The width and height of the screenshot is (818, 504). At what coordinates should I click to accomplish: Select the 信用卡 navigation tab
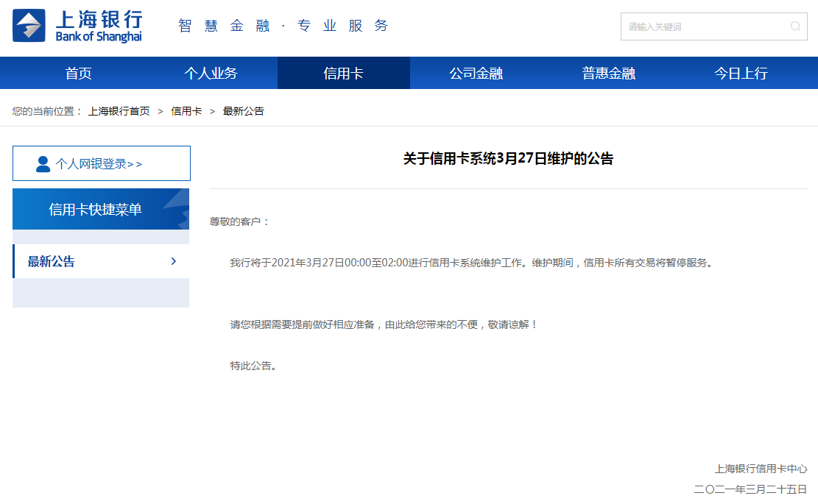[343, 73]
